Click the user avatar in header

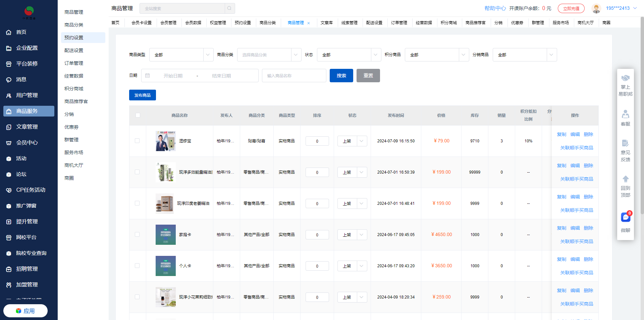point(596,8)
